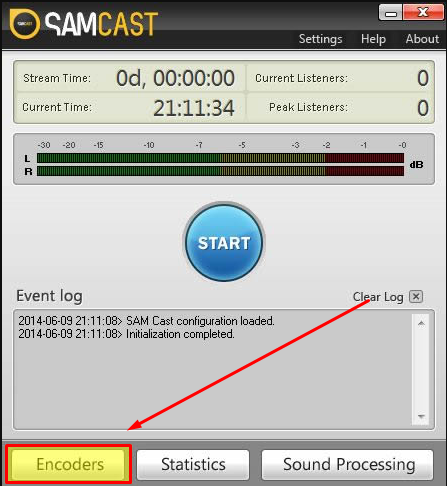Click the Clear Log text link
The width and height of the screenshot is (447, 486).
(x=378, y=297)
